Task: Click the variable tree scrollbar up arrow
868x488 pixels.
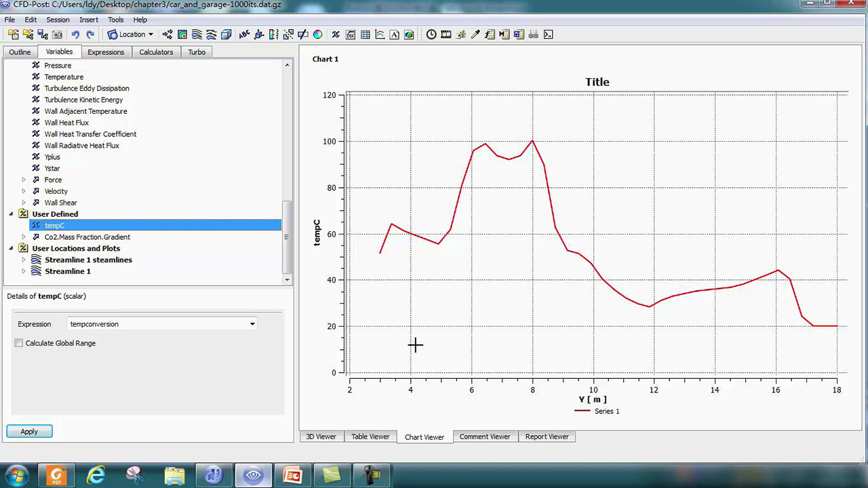Action: pyautogui.click(x=287, y=65)
